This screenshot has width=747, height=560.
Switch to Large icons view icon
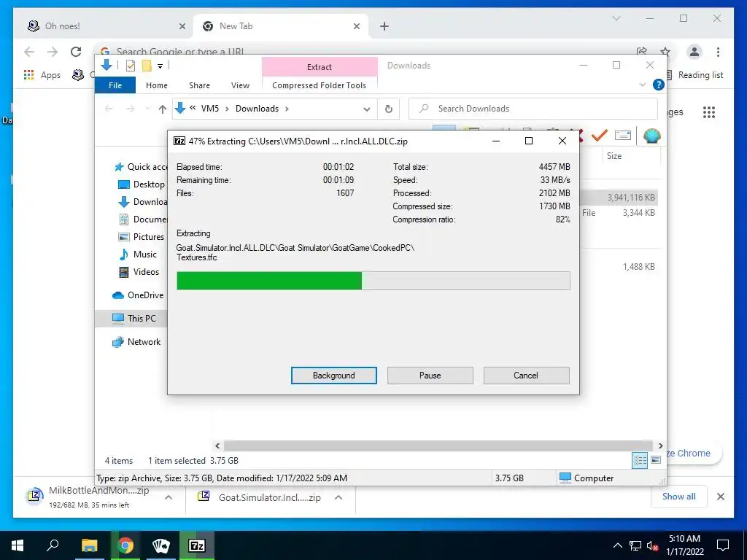click(656, 460)
